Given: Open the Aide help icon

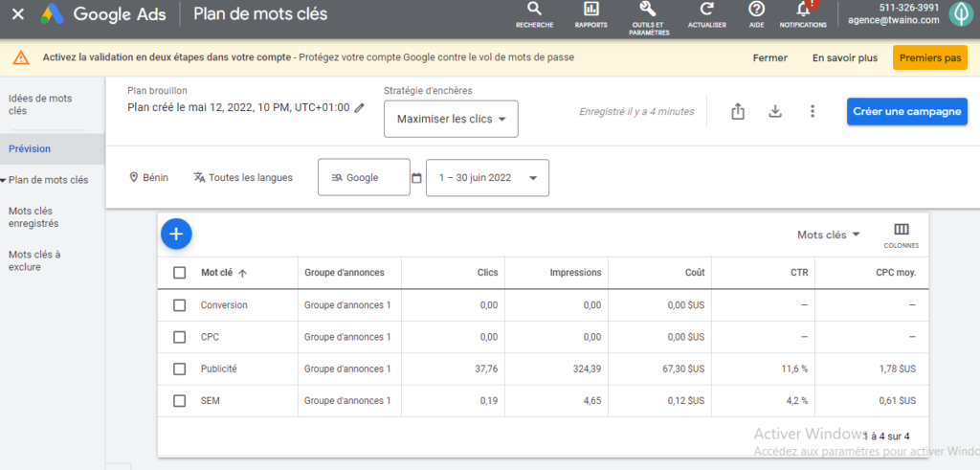Looking at the screenshot, I should 756,10.
